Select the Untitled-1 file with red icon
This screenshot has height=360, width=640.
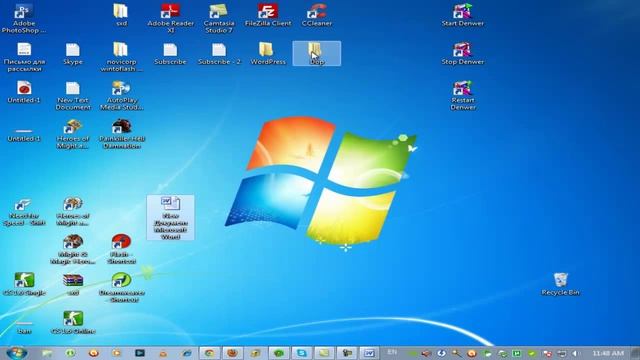tap(24, 92)
